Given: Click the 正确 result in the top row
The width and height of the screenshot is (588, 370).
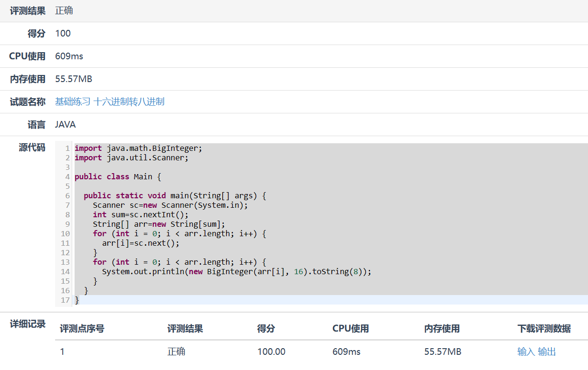Looking at the screenshot, I should (x=64, y=10).
